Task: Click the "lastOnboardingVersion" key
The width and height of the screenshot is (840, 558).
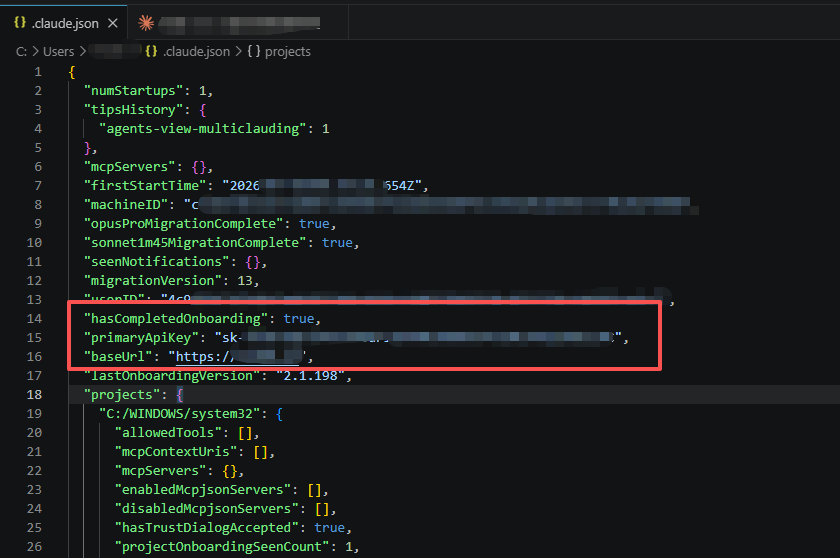Action: pos(171,376)
